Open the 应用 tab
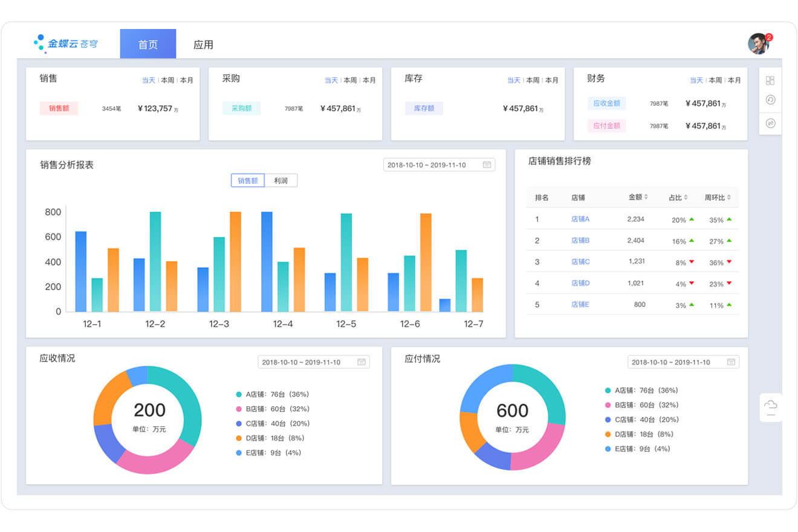Screen dimensions: 798x532 tap(203, 45)
